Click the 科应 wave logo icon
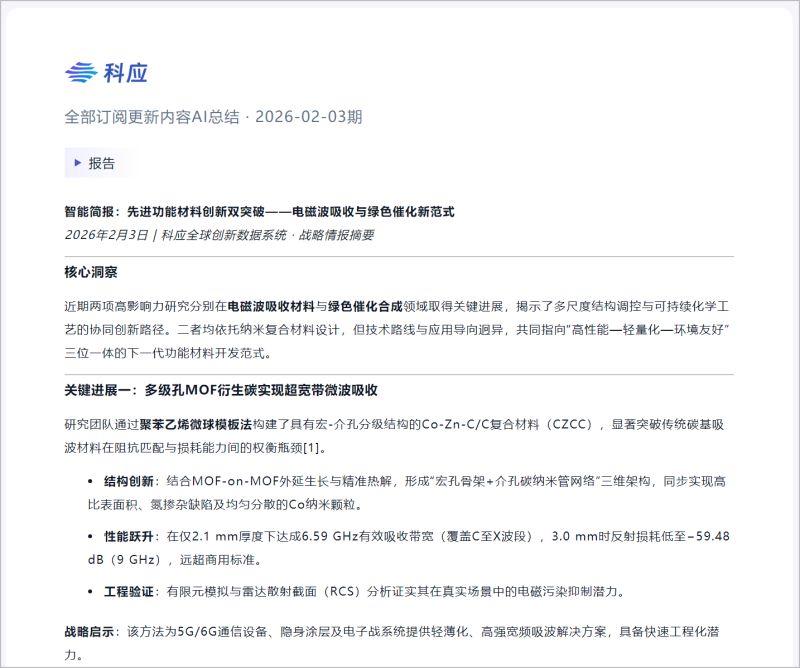 click(80, 72)
